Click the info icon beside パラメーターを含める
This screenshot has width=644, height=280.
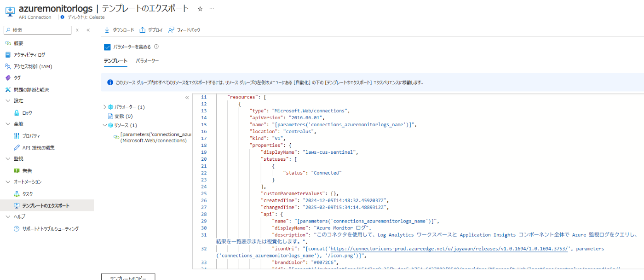(156, 47)
